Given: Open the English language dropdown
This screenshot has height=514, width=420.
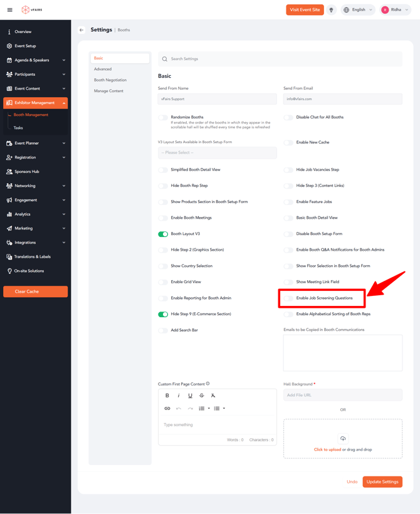Looking at the screenshot, I should tap(358, 10).
